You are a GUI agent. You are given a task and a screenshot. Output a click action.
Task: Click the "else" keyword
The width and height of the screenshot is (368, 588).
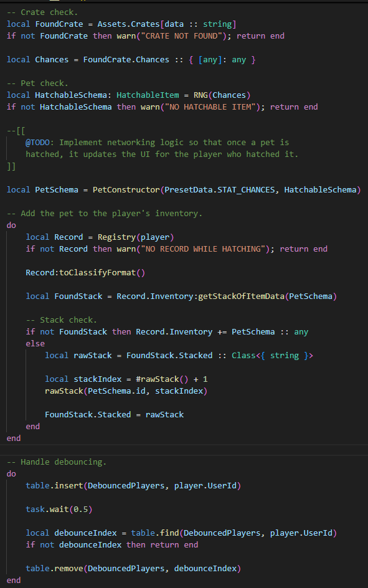pyautogui.click(x=35, y=343)
